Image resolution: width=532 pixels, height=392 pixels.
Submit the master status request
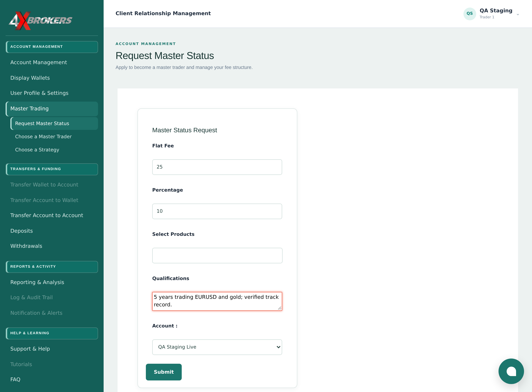point(164,372)
